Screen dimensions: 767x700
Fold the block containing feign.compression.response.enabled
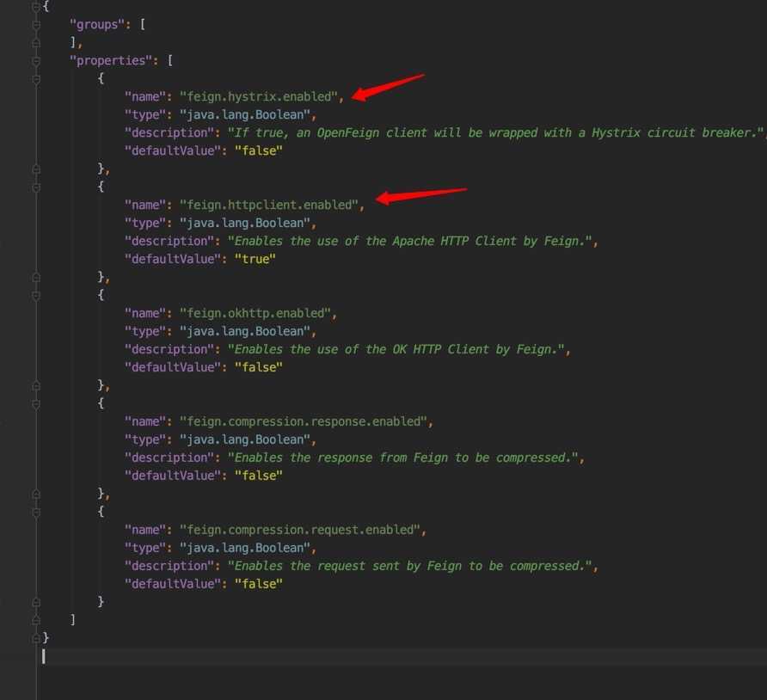pyautogui.click(x=36, y=404)
